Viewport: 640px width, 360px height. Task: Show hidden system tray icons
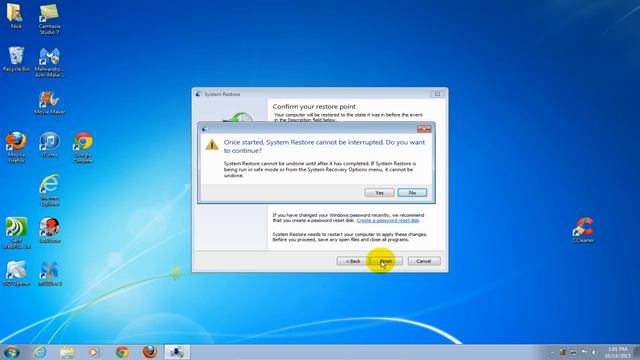tap(552, 352)
